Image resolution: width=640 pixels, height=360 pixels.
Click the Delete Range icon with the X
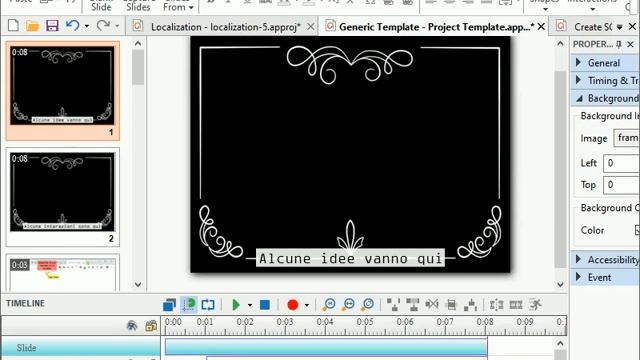pyautogui.click(x=432, y=304)
